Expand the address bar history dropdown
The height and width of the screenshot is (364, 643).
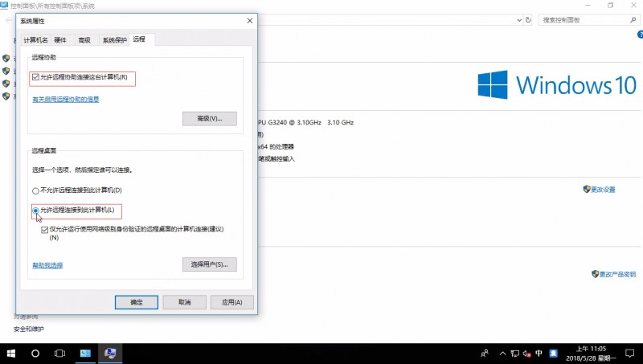pyautogui.click(x=519, y=19)
